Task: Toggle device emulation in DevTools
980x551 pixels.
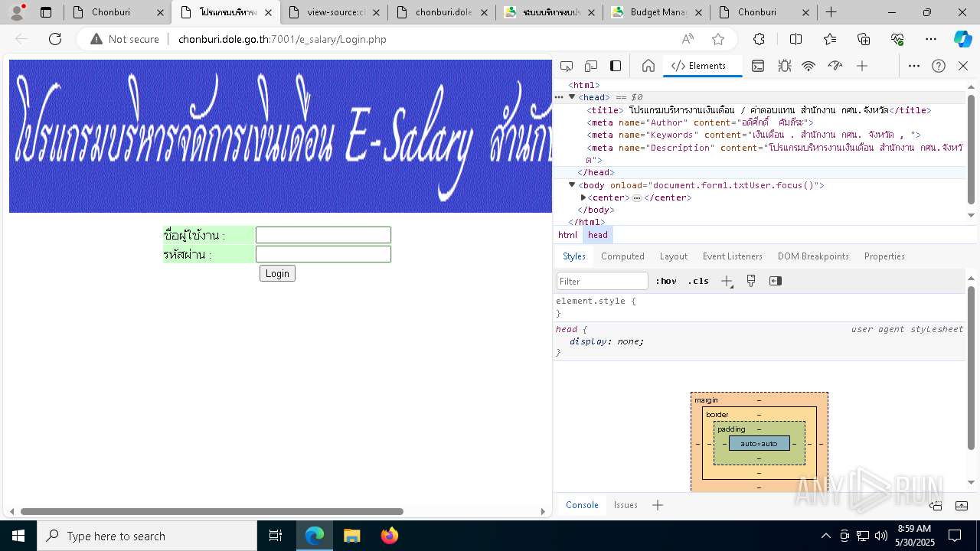Action: [591, 66]
